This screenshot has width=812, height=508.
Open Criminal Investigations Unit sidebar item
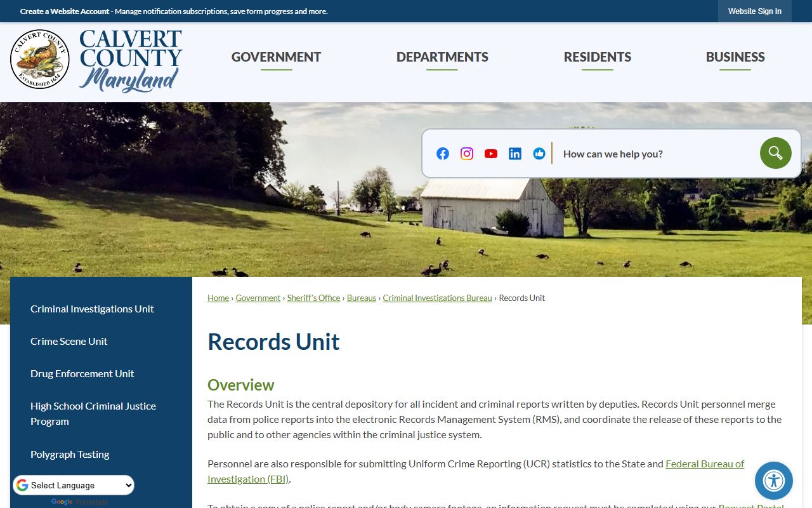(x=93, y=309)
